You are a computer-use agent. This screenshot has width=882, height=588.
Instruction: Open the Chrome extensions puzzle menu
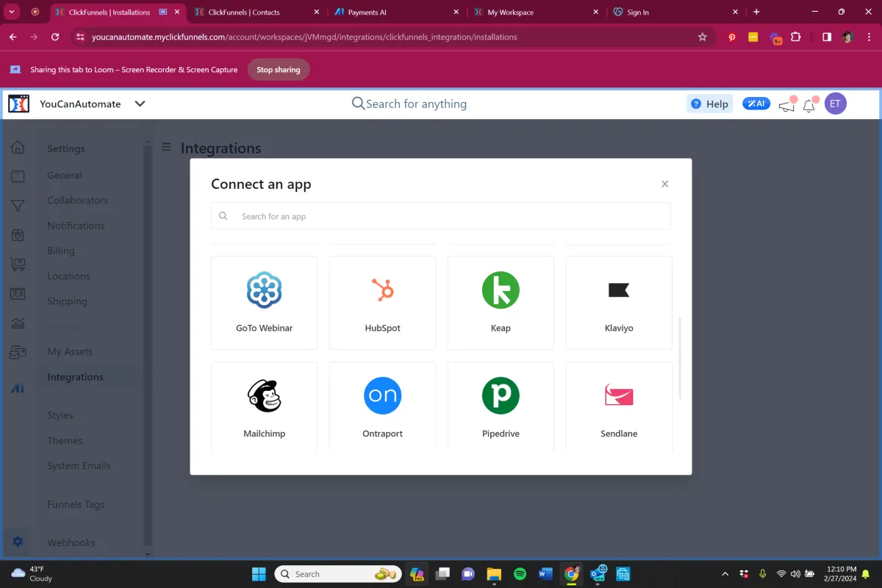pyautogui.click(x=795, y=37)
